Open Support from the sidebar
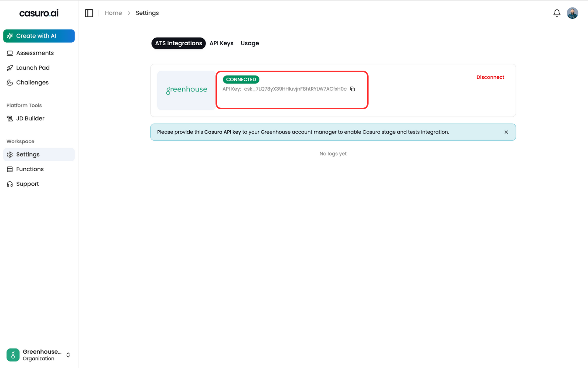The image size is (588, 368). (28, 184)
